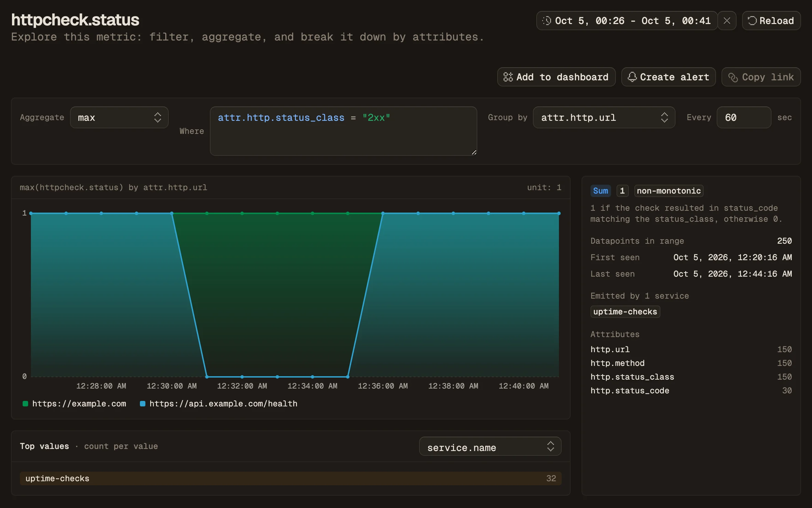Click the http.status_class attribute row
Viewport: 812px width, 508px height.
691,377
